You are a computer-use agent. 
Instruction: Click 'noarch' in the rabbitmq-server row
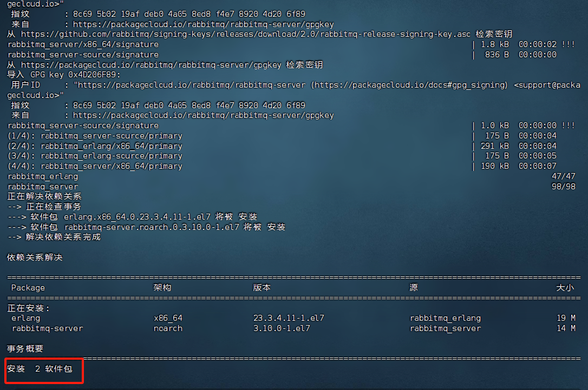pyautogui.click(x=168, y=328)
